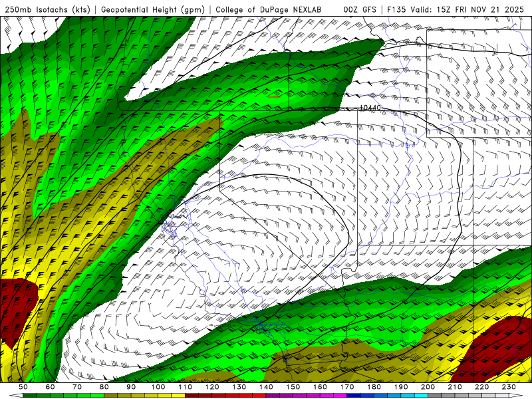Click the '170' value on the color scale
The width and height of the screenshot is (532, 399).
click(347, 387)
